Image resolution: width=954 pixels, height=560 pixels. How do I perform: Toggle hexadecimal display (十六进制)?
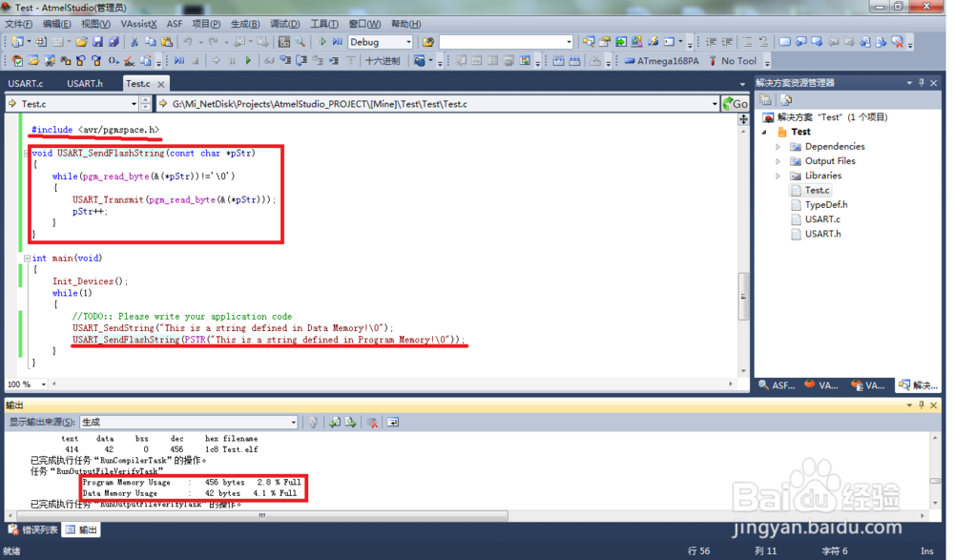tap(383, 61)
